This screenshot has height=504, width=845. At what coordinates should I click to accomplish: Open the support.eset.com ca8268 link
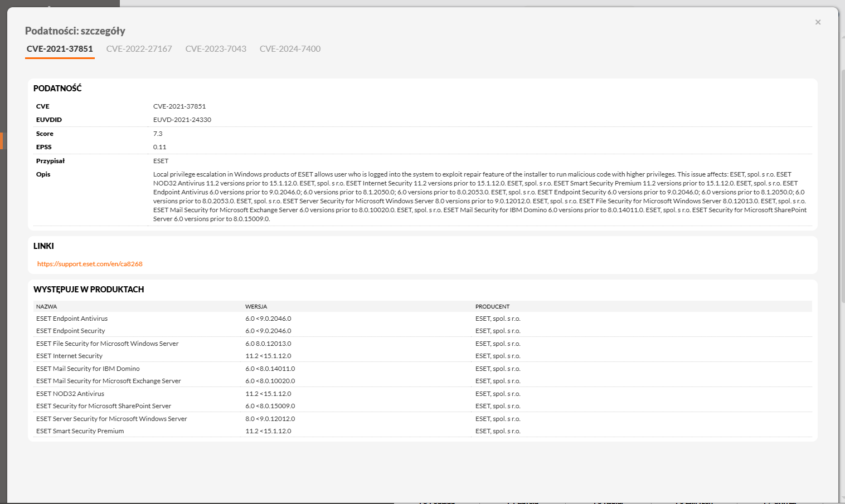(x=90, y=264)
